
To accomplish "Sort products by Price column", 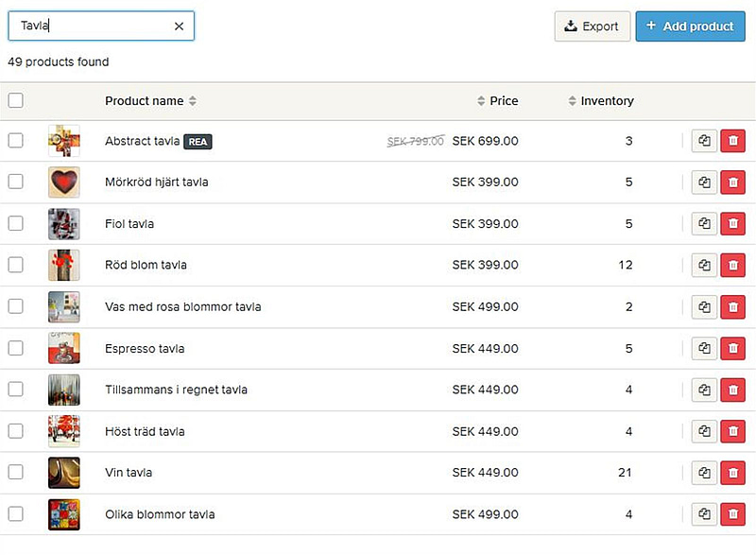I will pos(503,101).
